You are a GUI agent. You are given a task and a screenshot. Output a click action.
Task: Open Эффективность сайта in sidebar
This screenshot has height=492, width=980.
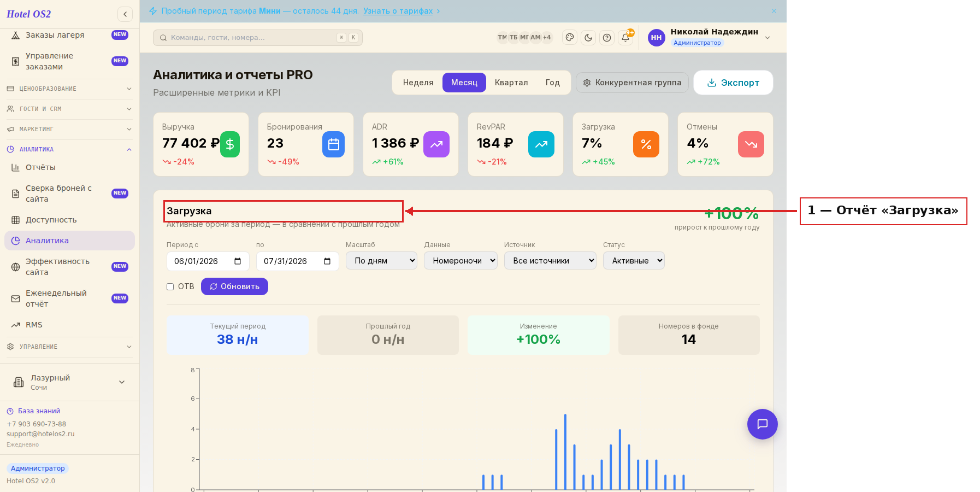69,267
